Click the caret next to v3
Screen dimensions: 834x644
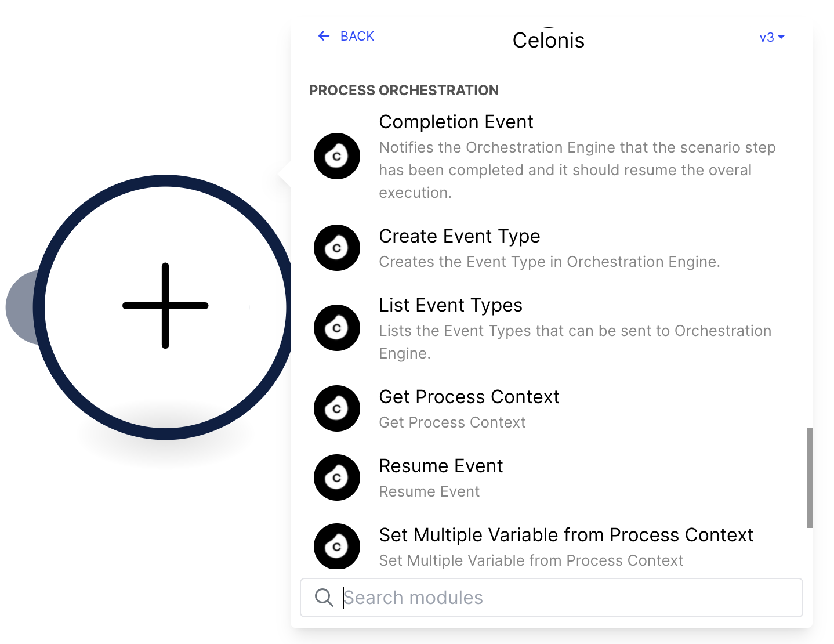[781, 37]
